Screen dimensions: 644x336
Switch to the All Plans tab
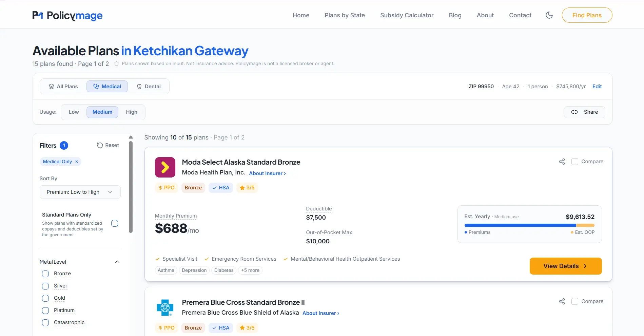63,87
